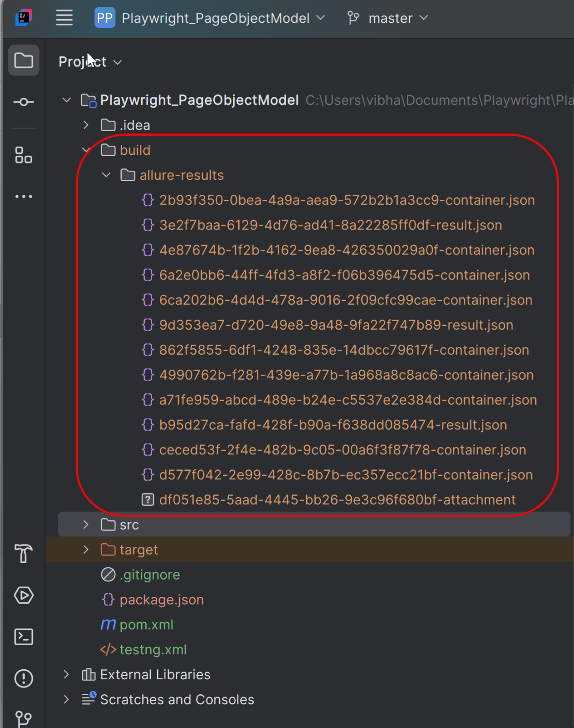This screenshot has height=728, width=574.
Task: Click the IntelliJ IDEA logo icon
Action: pos(23,18)
